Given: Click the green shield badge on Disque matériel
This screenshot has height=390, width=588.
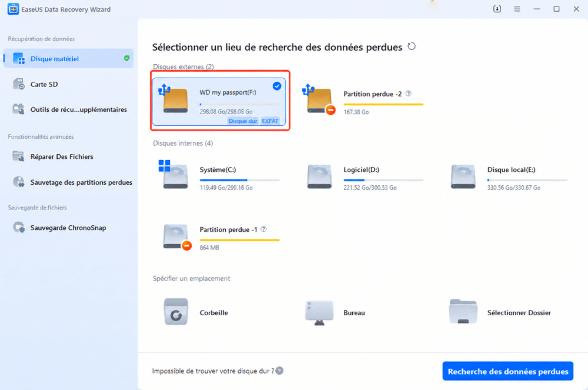Looking at the screenshot, I should click(127, 58).
